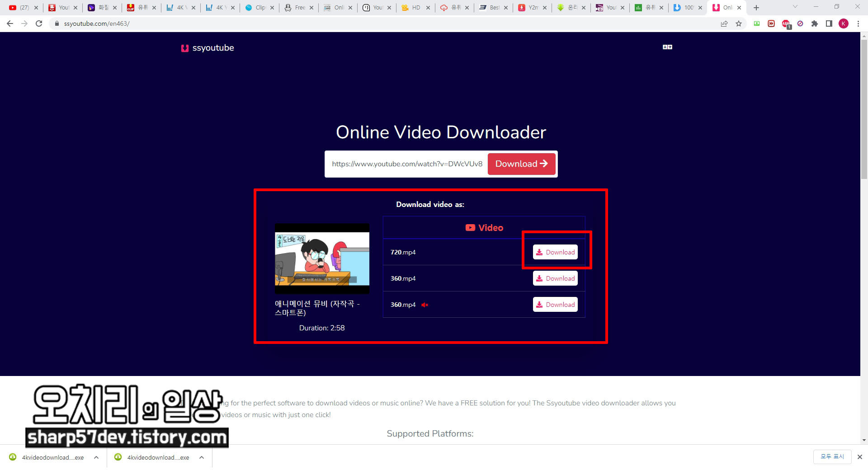The height and width of the screenshot is (470, 868).
Task: Select the Video heading tab
Action: [484, 228]
